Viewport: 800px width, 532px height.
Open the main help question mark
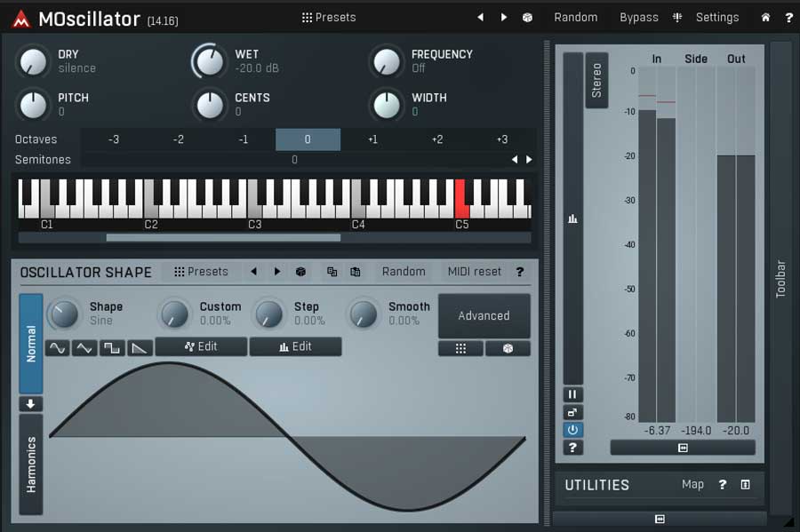(x=788, y=18)
